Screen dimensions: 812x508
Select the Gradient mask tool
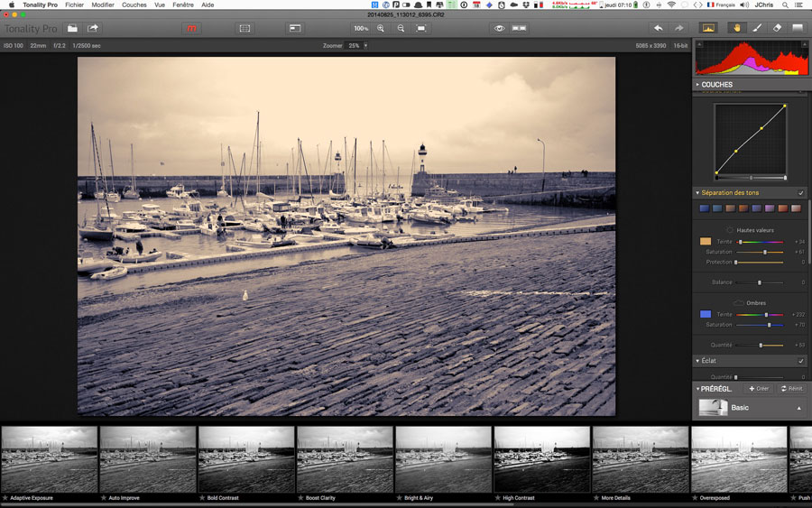798,29
